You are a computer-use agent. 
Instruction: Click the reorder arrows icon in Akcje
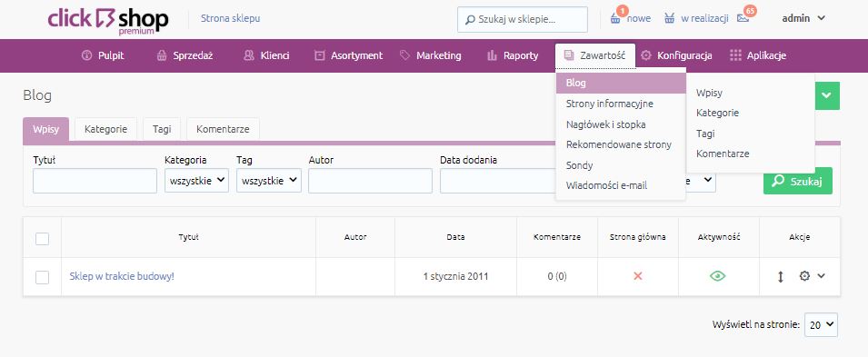[x=781, y=276]
